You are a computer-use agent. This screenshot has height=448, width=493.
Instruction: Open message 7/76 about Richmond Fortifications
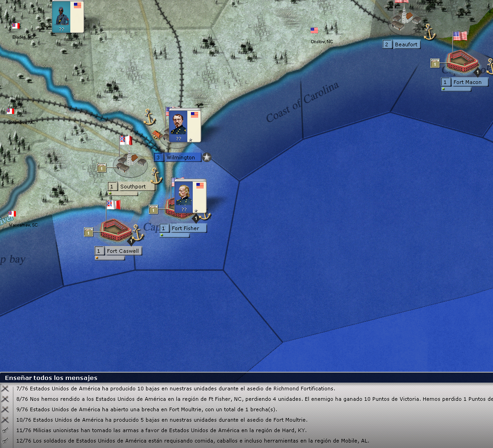click(176, 389)
